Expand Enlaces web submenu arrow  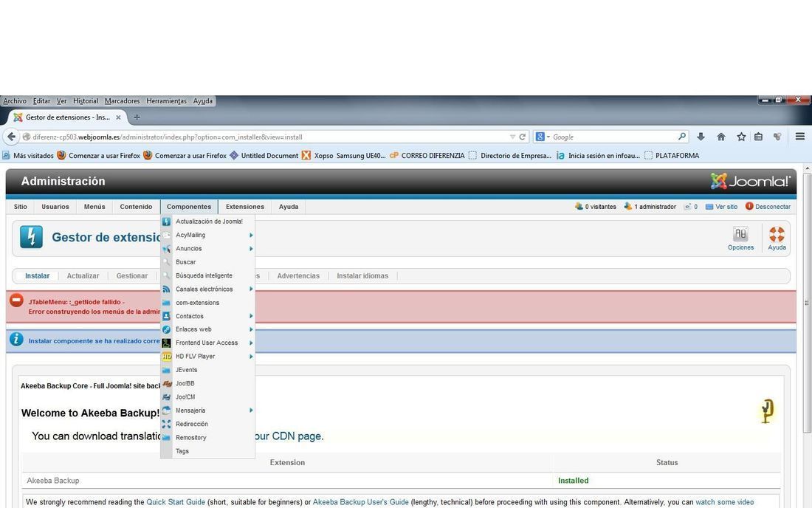[x=251, y=329]
